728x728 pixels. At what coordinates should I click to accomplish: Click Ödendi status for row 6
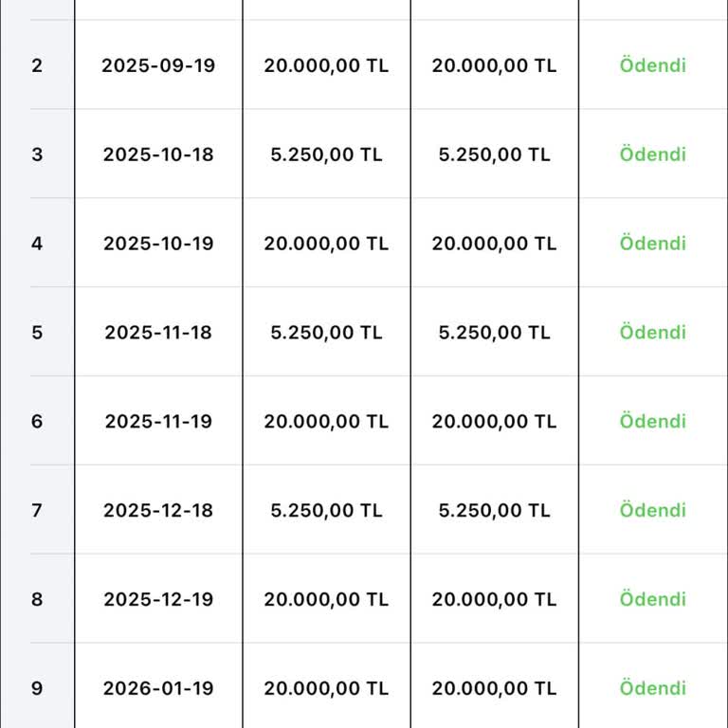653,422
